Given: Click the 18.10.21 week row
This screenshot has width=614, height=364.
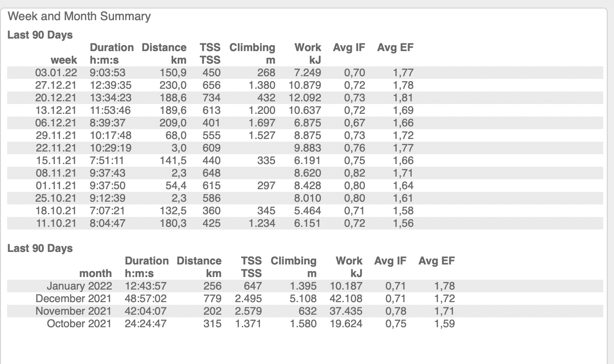Looking at the screenshot, I should click(57, 211).
